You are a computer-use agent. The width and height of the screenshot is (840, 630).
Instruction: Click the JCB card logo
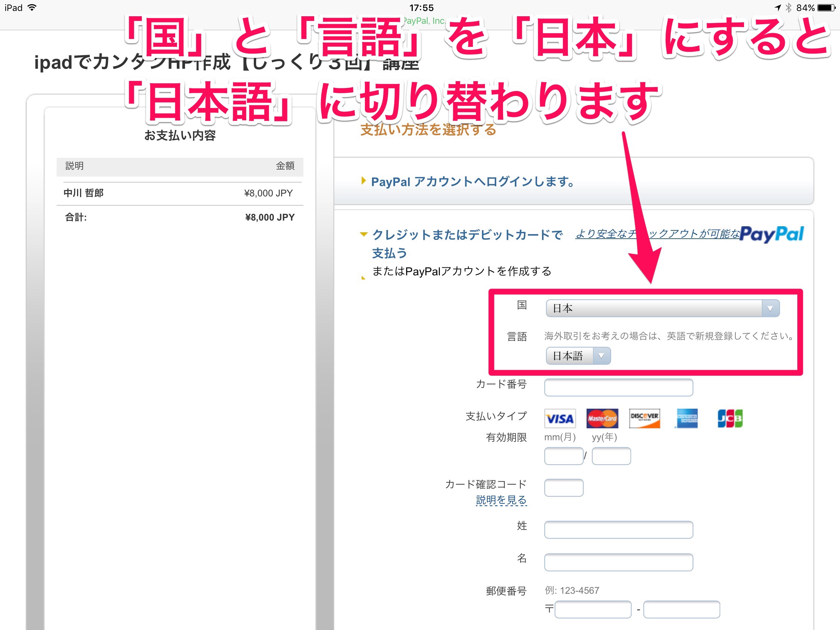tap(730, 418)
